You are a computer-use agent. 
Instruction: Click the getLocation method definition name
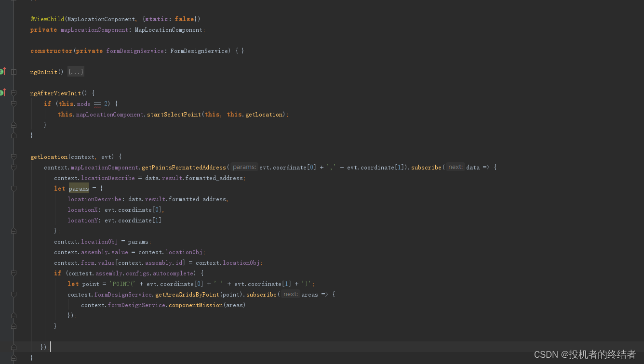(49, 156)
